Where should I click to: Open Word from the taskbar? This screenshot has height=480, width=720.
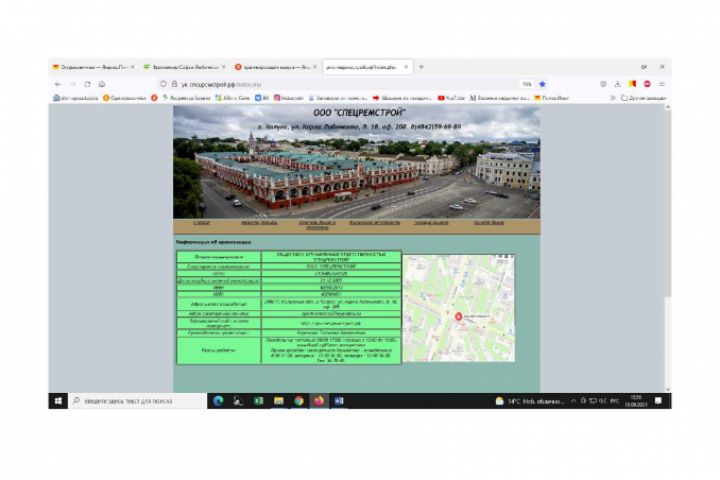[339, 401]
